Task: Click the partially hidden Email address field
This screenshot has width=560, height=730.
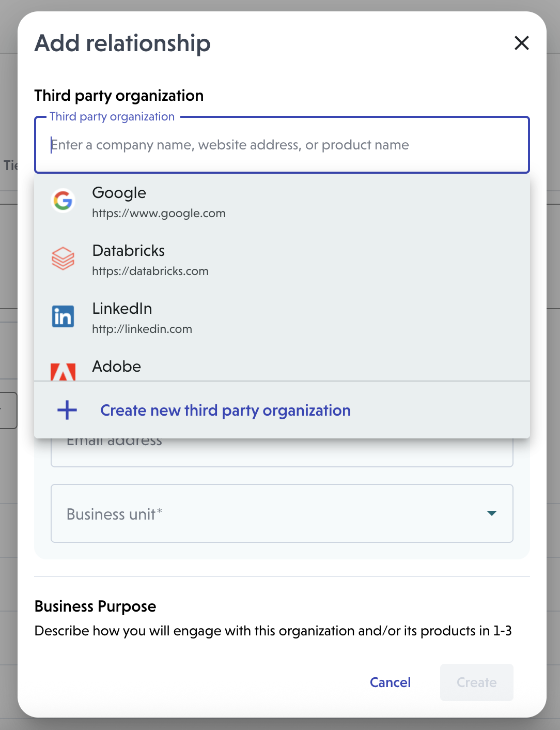Action: pyautogui.click(x=282, y=453)
